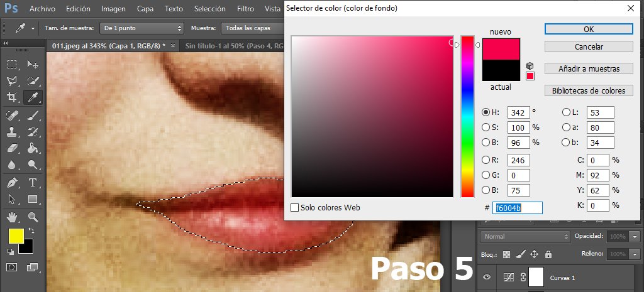Open the Relleno slider arrow

click(636, 254)
